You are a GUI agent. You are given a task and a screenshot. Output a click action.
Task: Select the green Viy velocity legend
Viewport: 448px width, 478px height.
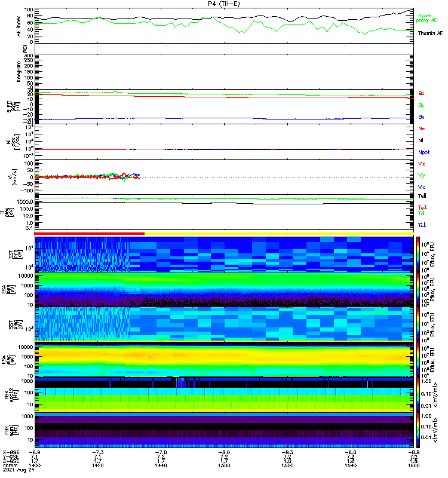(x=422, y=176)
